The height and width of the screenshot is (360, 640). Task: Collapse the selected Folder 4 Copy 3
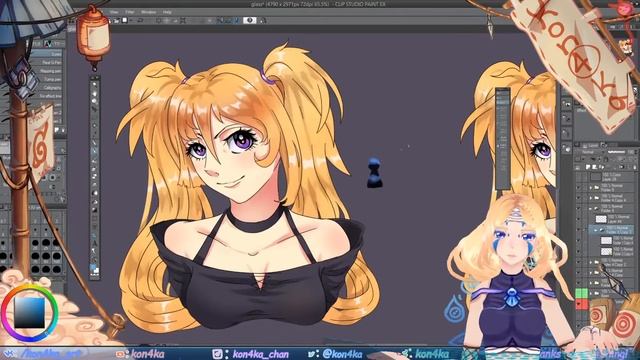pos(596,230)
